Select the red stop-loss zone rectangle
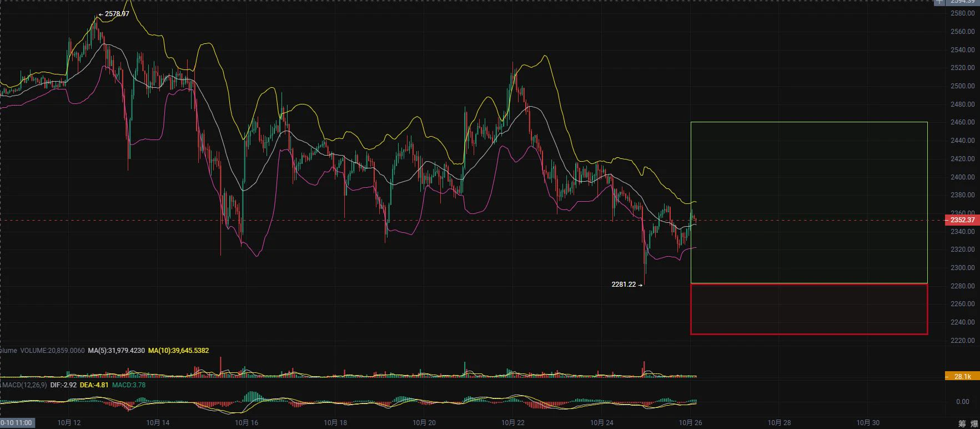 [x=809, y=309]
